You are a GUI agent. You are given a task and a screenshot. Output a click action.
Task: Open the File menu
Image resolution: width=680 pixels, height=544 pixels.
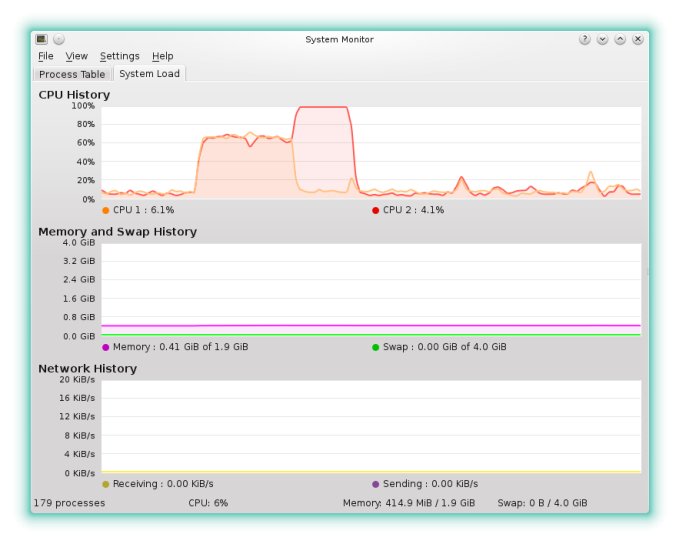(46, 56)
